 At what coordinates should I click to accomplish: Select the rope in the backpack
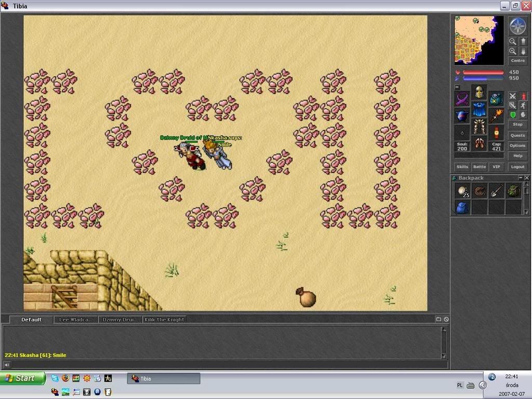tap(480, 191)
